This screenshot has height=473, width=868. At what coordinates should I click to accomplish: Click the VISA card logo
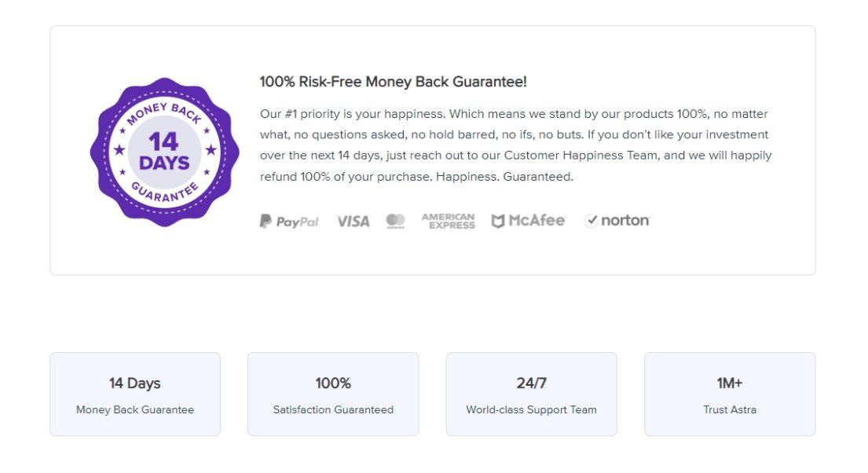point(353,222)
